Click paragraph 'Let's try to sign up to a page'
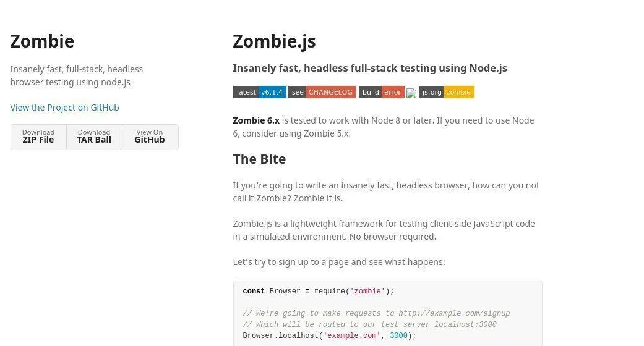This screenshot has width=644, height=346. pos(339,262)
